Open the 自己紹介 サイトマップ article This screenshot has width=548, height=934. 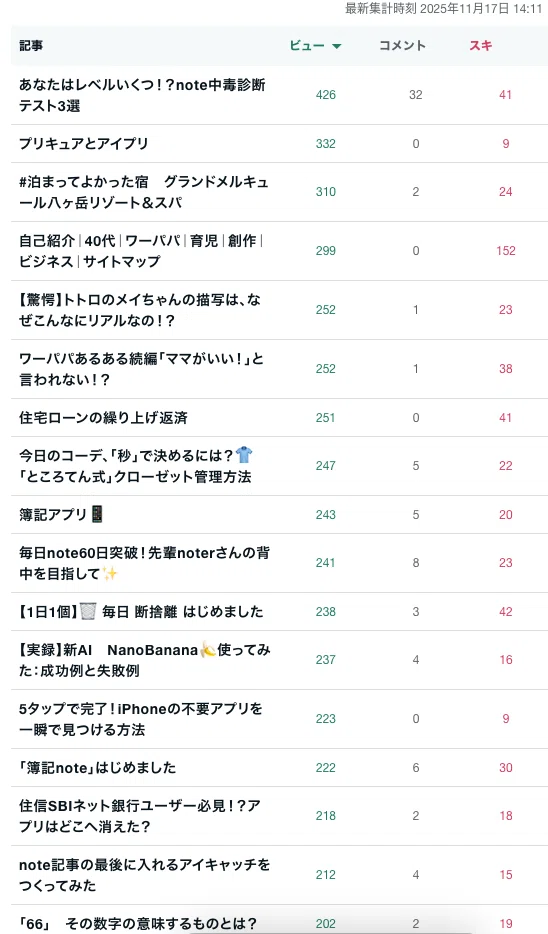click(141, 251)
